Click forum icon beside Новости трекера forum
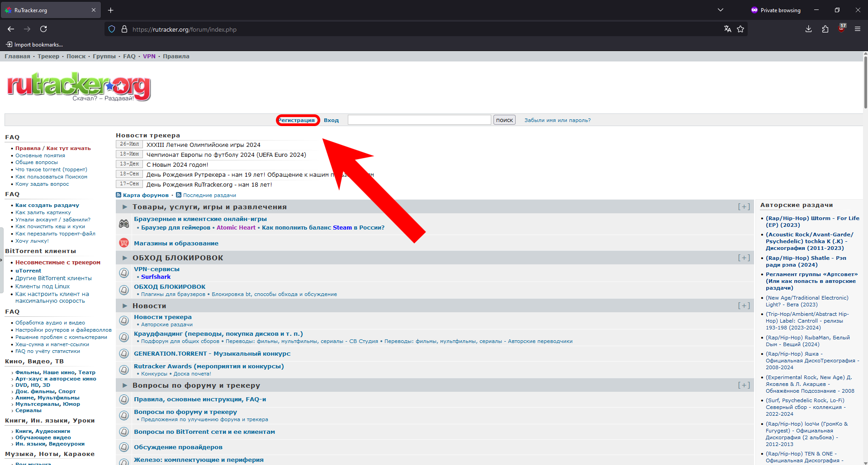This screenshot has width=868, height=465. (124, 320)
